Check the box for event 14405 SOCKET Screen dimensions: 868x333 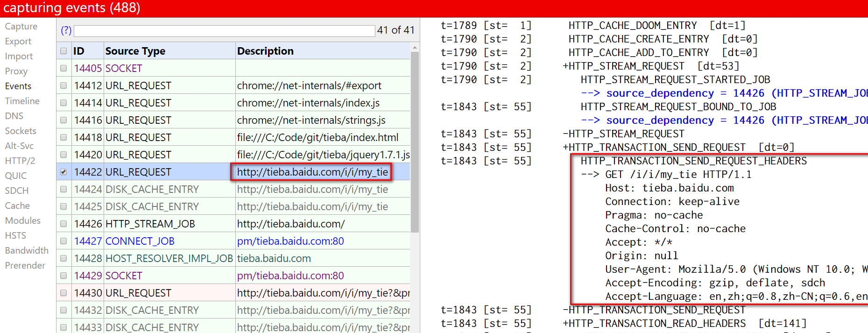tap(64, 68)
